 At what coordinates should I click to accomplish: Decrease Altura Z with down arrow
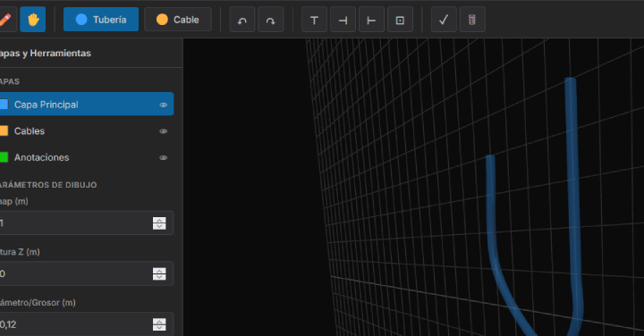click(159, 277)
